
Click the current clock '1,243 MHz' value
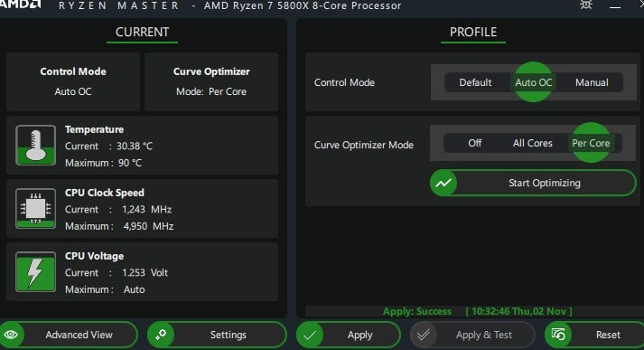pos(147,209)
